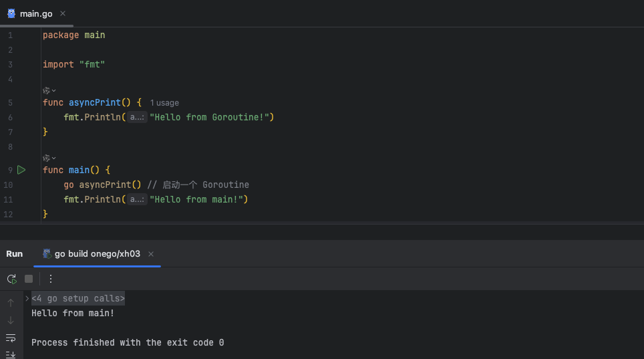Click parameter hint on Goroutine Println
Image resolution: width=644 pixels, height=359 pixels.
pyautogui.click(x=137, y=117)
